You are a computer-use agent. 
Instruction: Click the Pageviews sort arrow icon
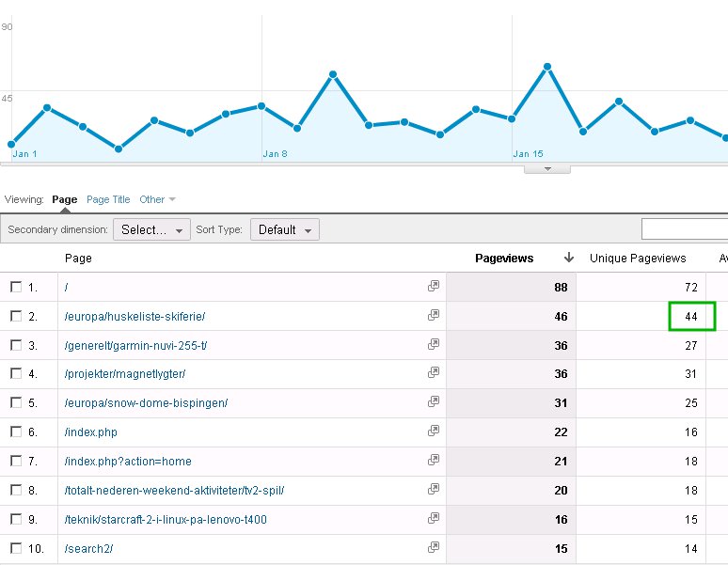(569, 258)
